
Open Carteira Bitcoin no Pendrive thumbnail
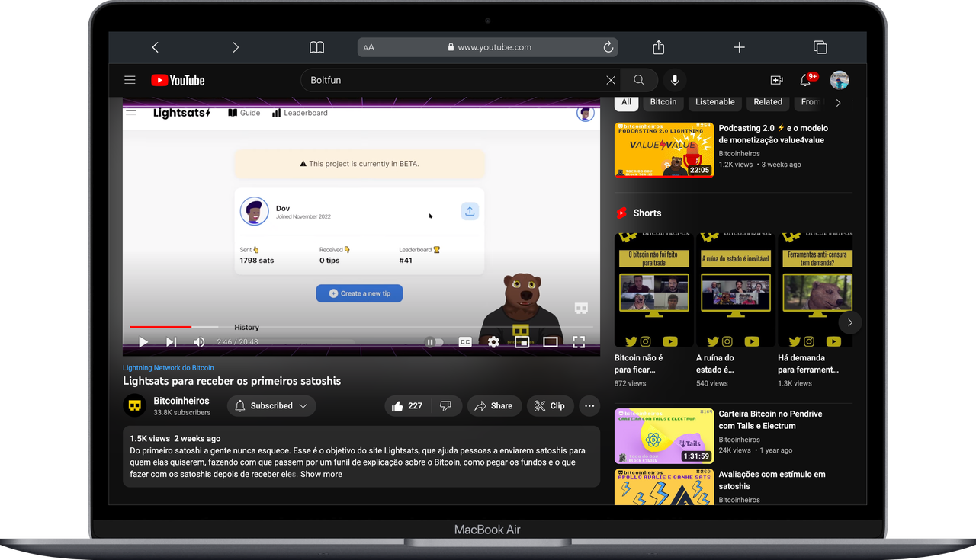(x=664, y=436)
